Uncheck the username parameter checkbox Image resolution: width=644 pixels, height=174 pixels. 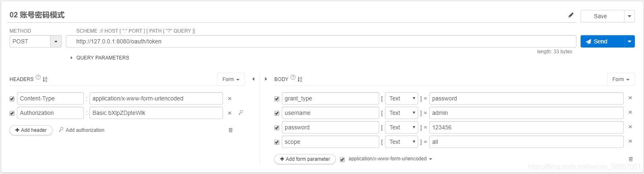tap(277, 113)
